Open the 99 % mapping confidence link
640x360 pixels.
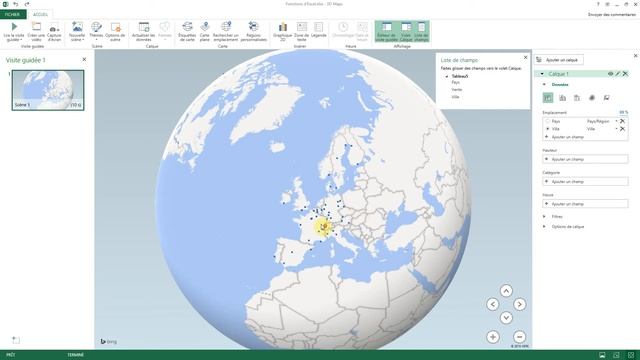click(x=623, y=112)
